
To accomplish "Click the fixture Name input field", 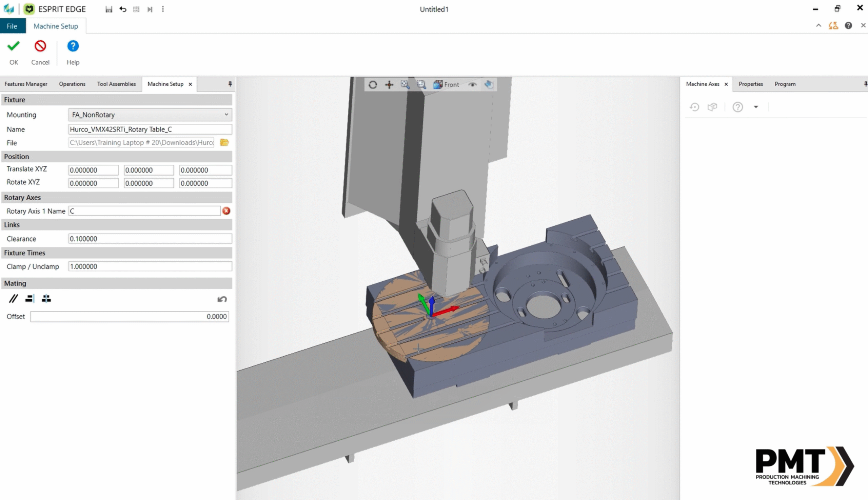I will pos(150,129).
